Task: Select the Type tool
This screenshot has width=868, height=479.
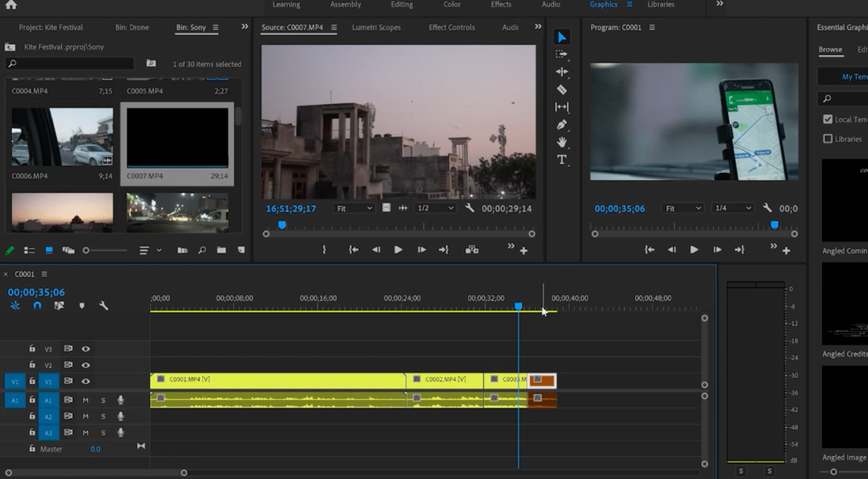Action: coord(562,160)
